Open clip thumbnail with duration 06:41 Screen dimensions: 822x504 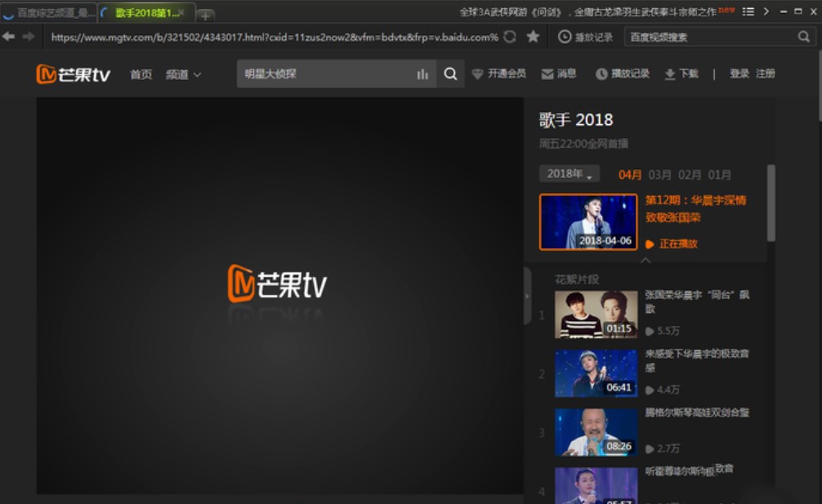[596, 373]
